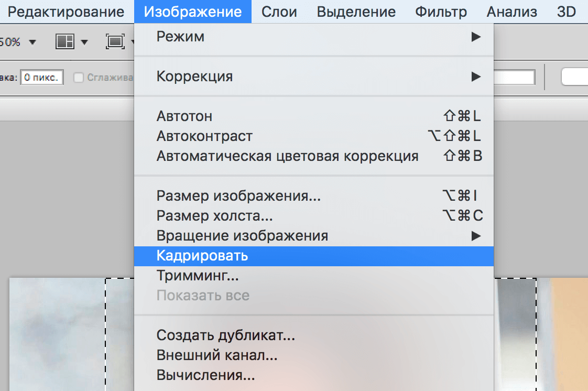The image size is (588, 391).
Task: Open the Выделение menu
Action: [356, 11]
